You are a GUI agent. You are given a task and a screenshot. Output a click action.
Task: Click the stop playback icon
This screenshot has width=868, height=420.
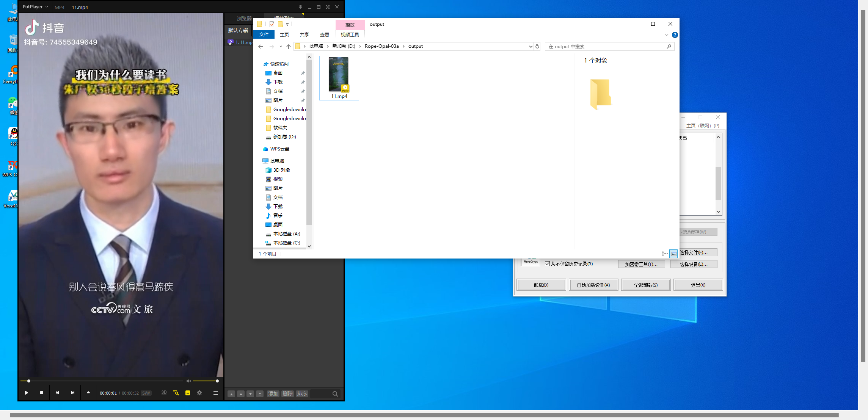[x=42, y=393]
